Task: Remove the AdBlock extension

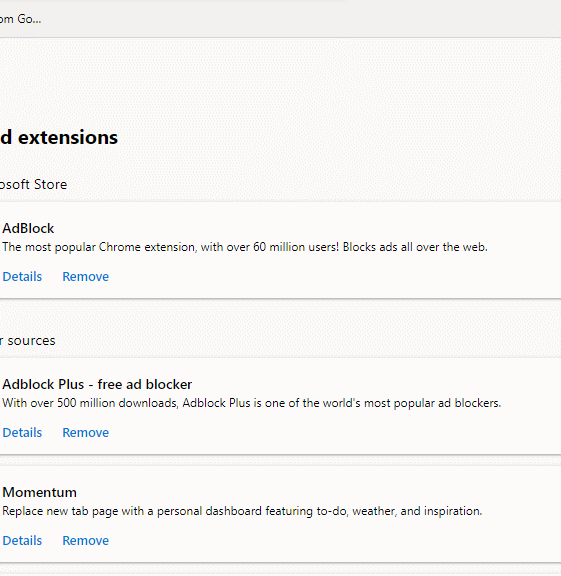Action: point(86,277)
